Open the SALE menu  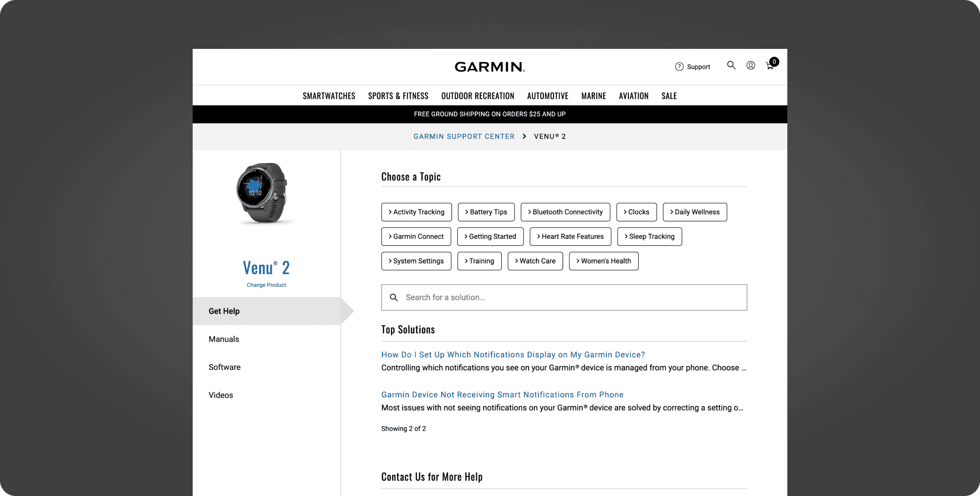tap(669, 96)
